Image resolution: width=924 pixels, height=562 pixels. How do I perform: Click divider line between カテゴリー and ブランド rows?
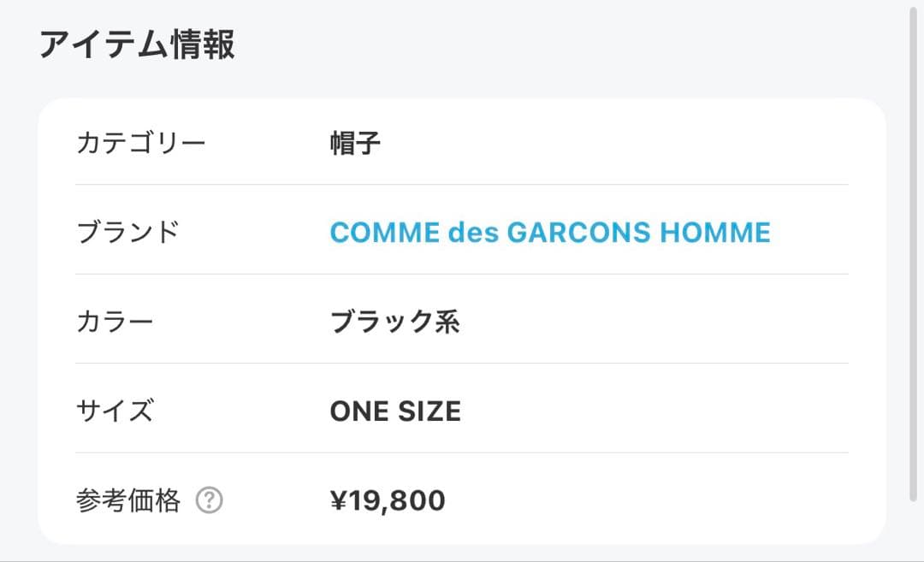[x=462, y=184]
